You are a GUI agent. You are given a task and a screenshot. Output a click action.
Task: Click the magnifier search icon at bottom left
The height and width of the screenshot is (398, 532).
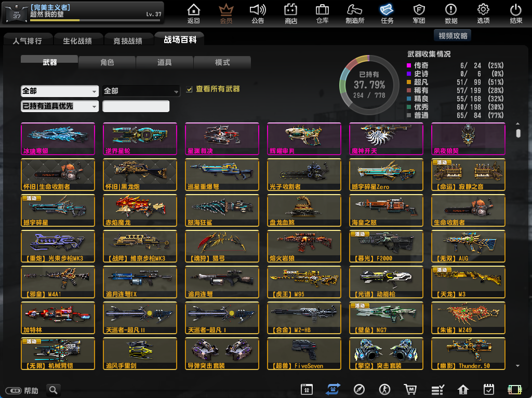(x=53, y=390)
